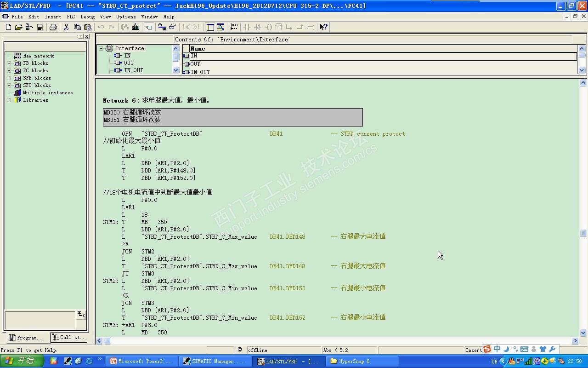This screenshot has width=588, height=368.
Task: Toggle the Overviews panel toolbar icon
Action: 210,27
